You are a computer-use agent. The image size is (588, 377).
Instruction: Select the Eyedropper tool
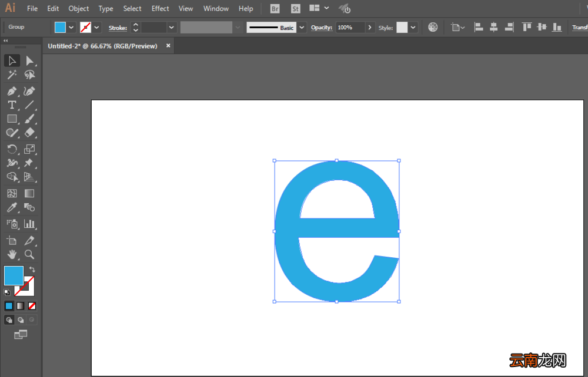click(x=12, y=207)
